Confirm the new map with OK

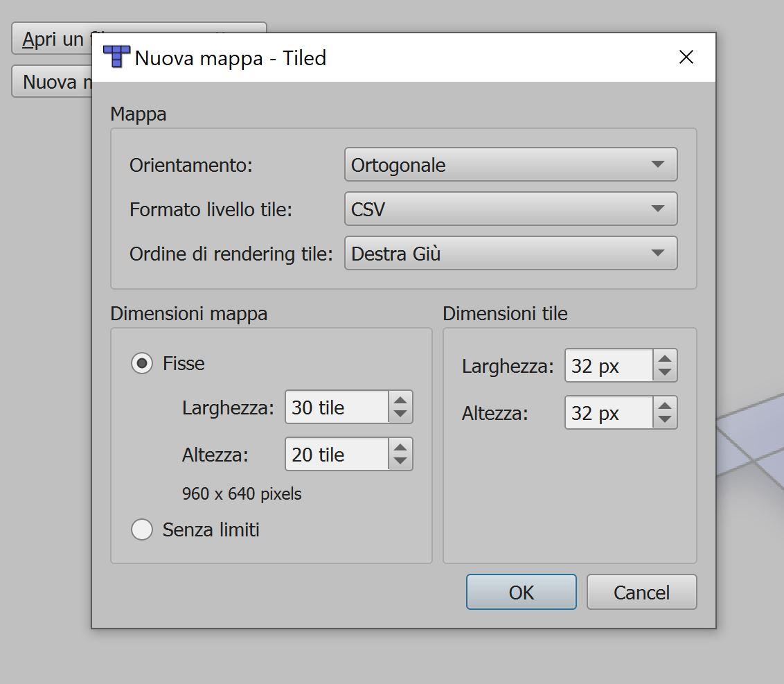521,592
